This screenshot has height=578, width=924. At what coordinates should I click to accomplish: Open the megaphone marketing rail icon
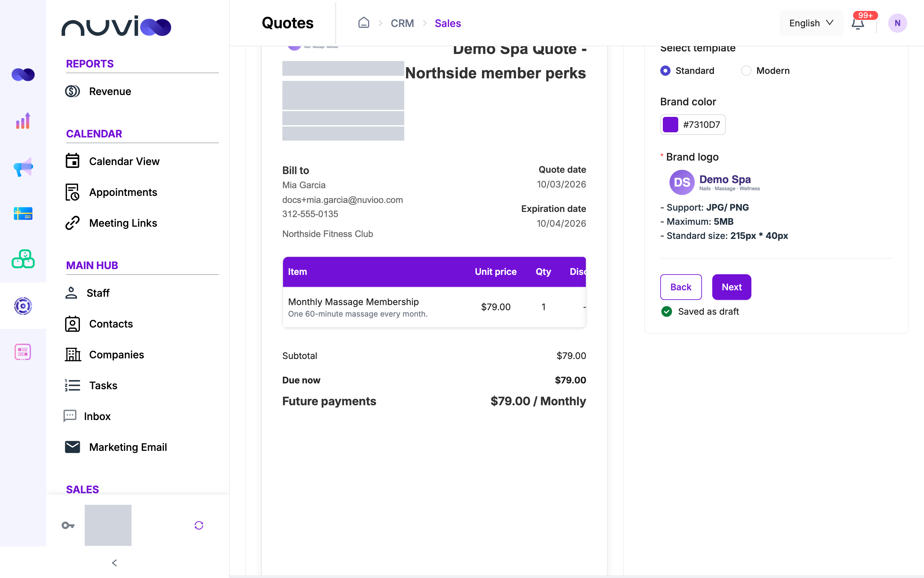pyautogui.click(x=23, y=167)
